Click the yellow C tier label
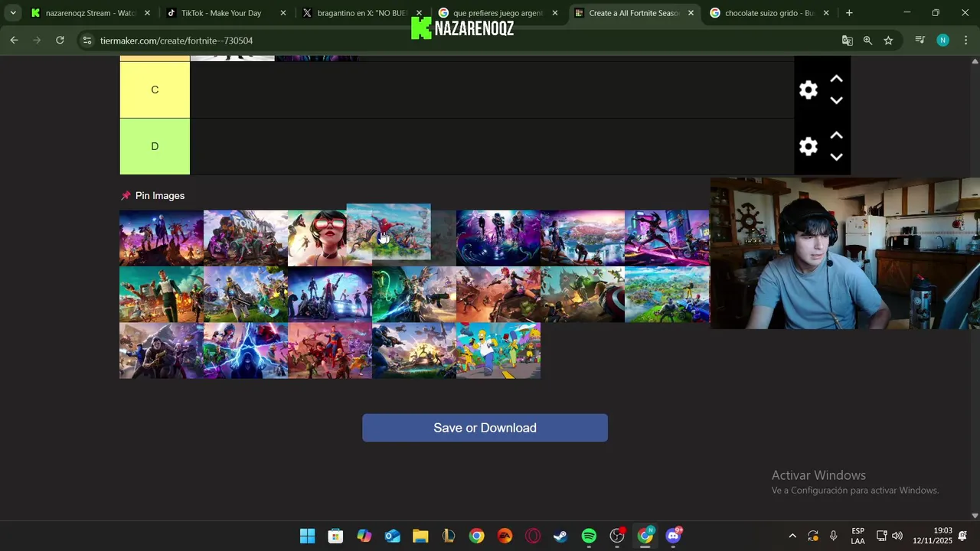This screenshot has height=551, width=980. coord(155,90)
